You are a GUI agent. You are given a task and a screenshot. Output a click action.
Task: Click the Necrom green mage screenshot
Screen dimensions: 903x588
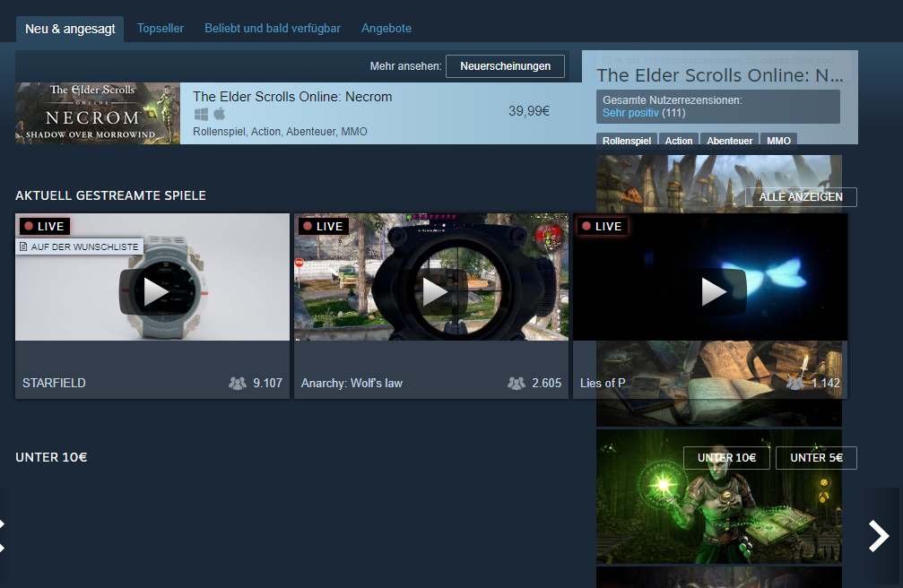click(718, 497)
